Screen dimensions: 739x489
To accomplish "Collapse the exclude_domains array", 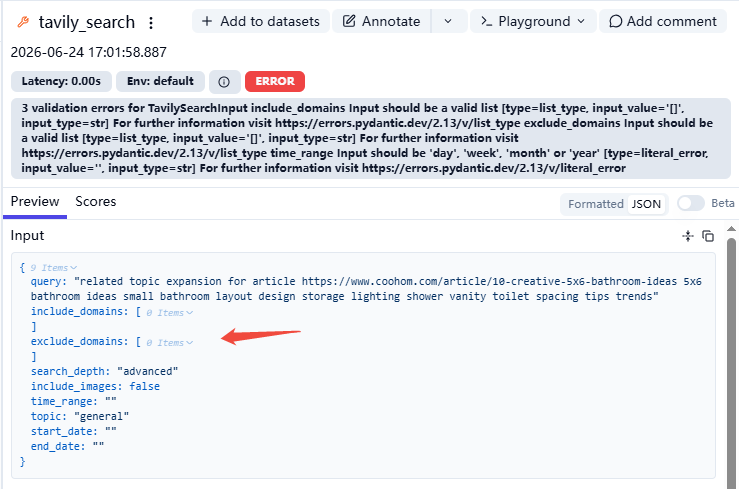I will click(170, 342).
